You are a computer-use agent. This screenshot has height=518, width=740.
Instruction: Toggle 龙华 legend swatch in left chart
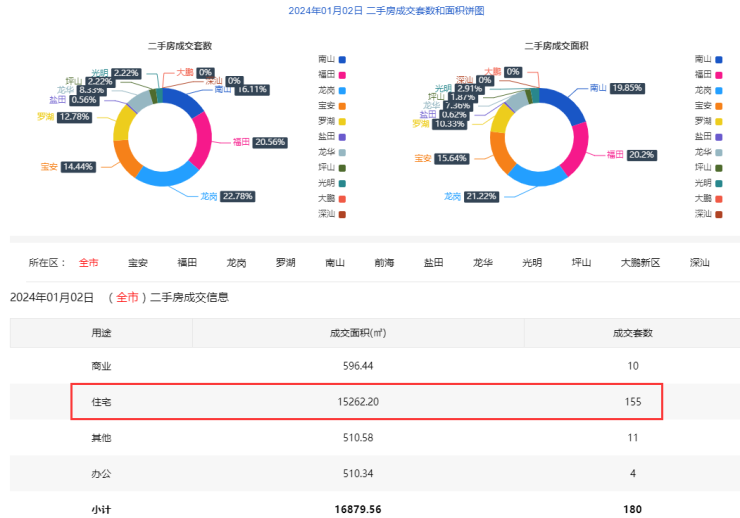pyautogui.click(x=342, y=153)
